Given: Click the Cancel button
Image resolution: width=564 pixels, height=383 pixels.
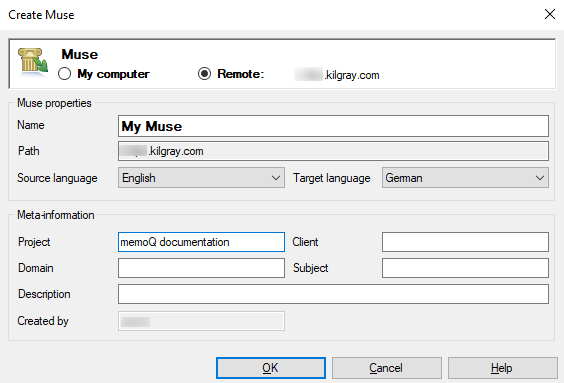Looking at the screenshot, I should pos(386,368).
